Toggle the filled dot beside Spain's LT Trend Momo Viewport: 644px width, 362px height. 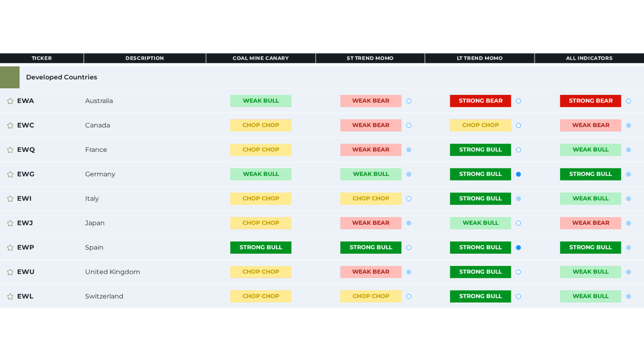point(518,247)
